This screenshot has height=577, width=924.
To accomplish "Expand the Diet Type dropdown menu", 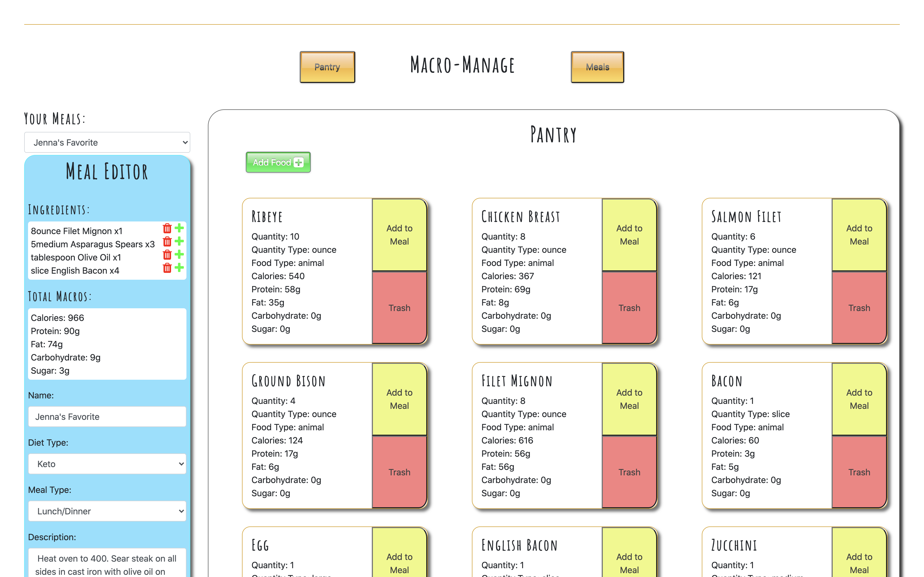I will pos(108,463).
